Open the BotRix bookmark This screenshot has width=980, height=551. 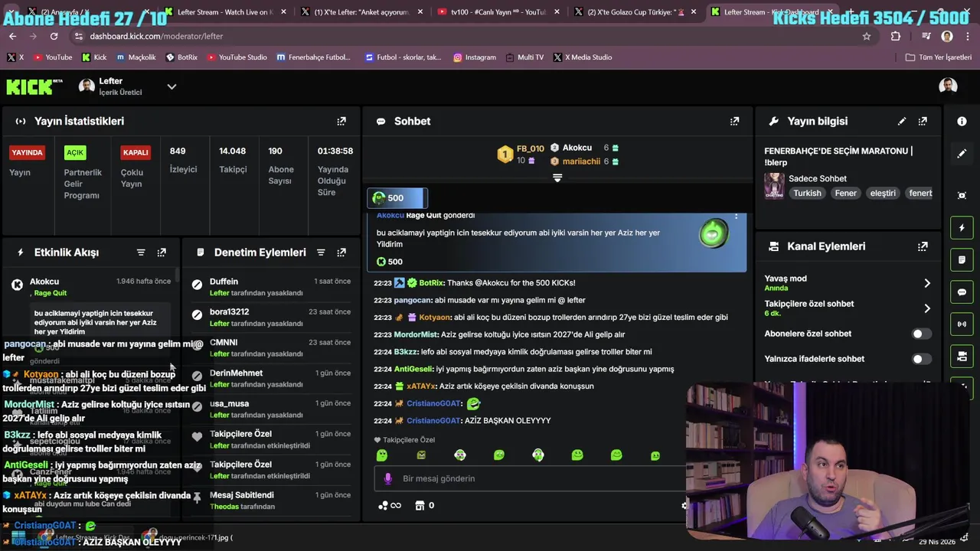point(181,57)
